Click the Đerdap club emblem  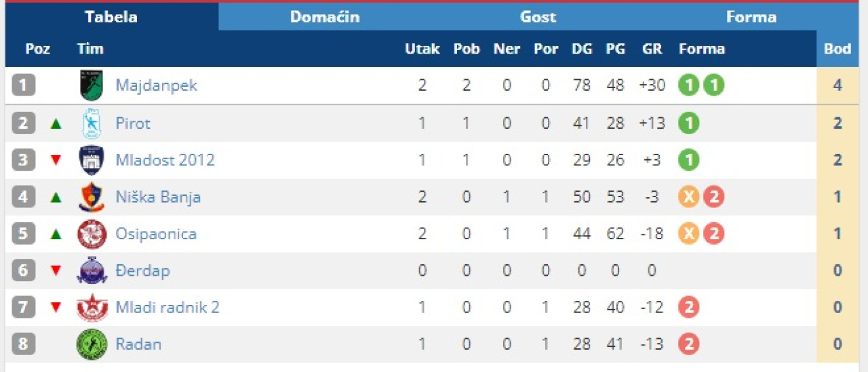pyautogui.click(x=92, y=271)
